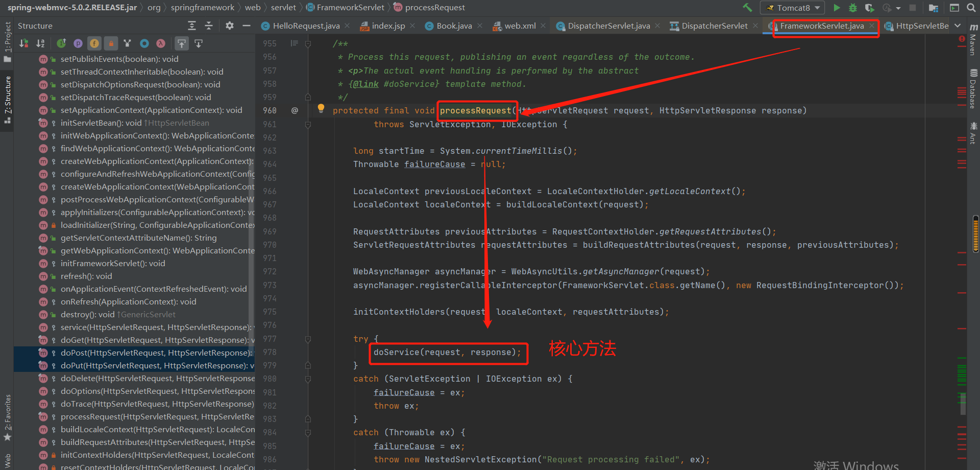
Task: Place cursor on doService(request, response) call
Action: (x=447, y=353)
